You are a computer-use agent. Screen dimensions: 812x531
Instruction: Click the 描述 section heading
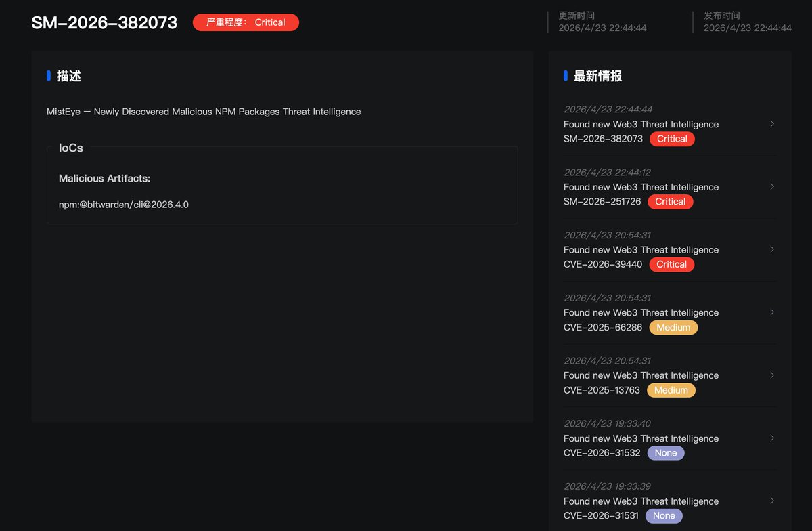coord(69,76)
